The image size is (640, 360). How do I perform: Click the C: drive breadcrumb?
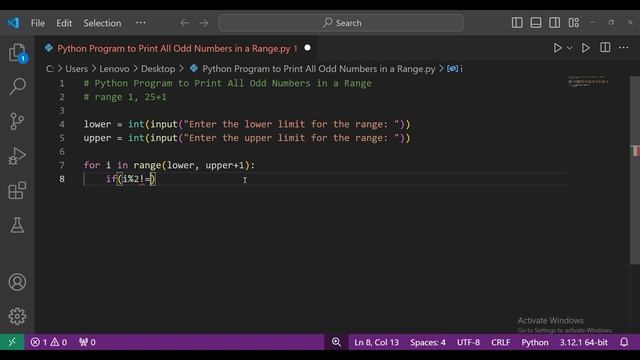coord(50,69)
